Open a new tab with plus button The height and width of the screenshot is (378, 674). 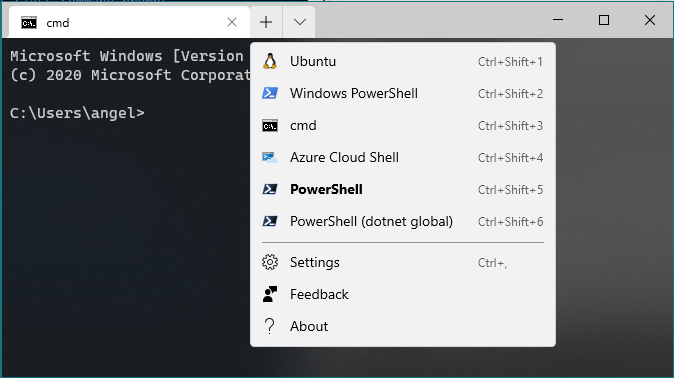pyautogui.click(x=266, y=22)
